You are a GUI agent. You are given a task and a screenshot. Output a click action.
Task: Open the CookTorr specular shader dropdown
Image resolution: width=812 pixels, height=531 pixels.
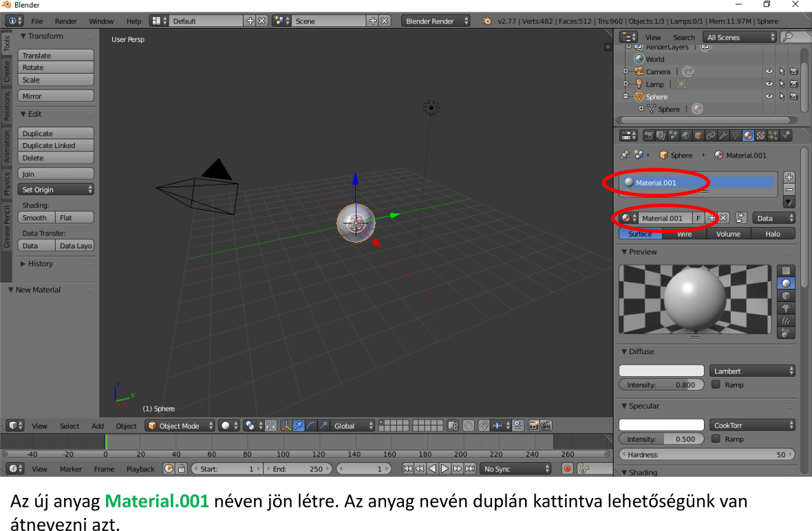(x=752, y=426)
